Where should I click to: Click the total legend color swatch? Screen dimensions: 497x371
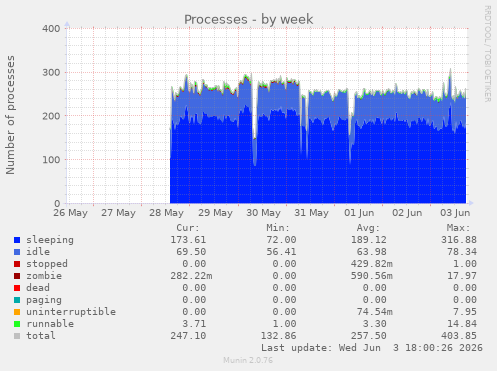pyautogui.click(x=17, y=336)
